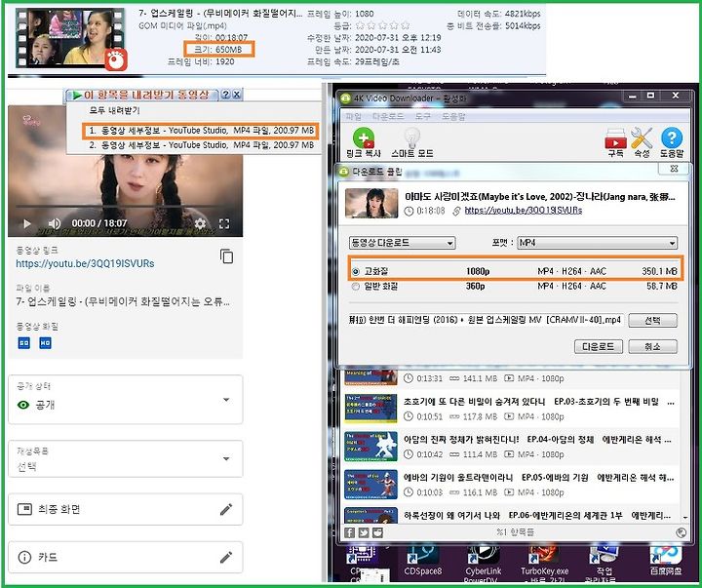The image size is (702, 588).
Task: Click the video preview progress bar
Action: (126, 207)
